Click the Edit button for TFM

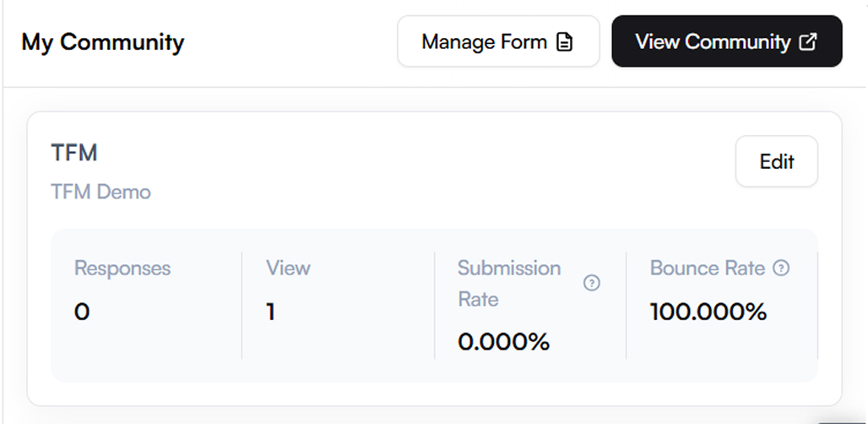coord(777,161)
